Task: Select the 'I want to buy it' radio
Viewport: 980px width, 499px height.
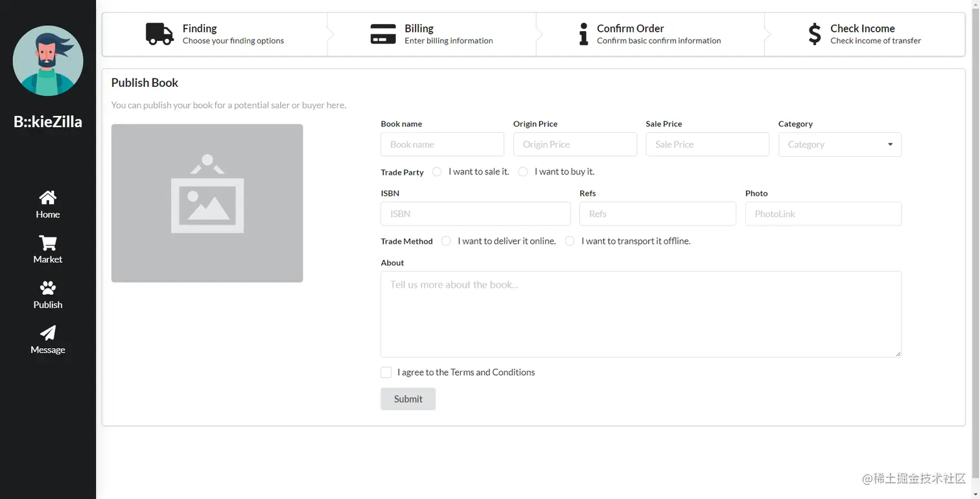Action: pos(523,172)
